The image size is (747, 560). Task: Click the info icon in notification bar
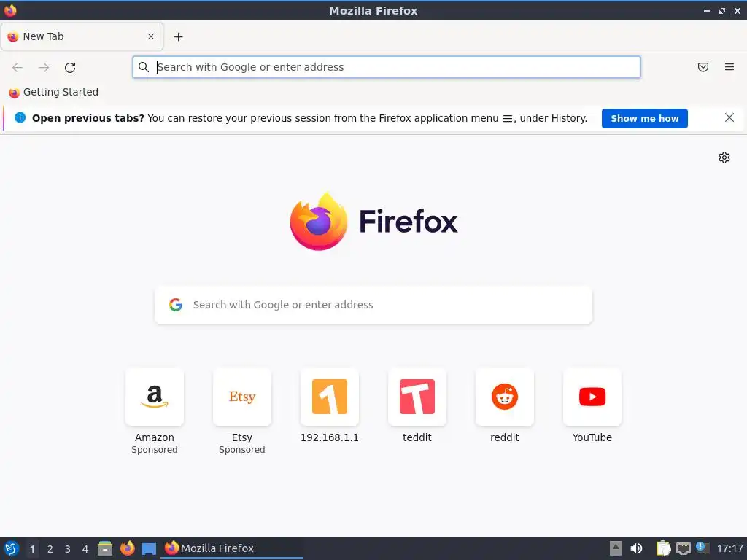(x=20, y=117)
